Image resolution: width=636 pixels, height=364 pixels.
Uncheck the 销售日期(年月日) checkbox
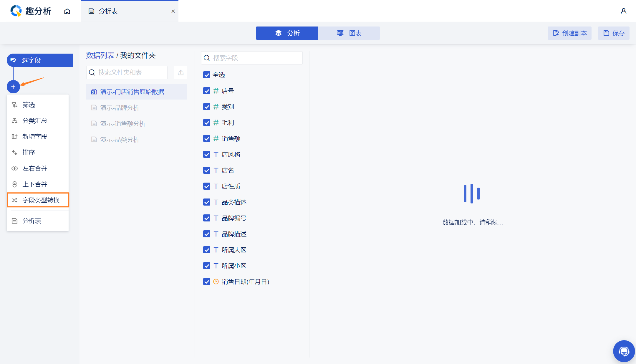click(x=207, y=282)
